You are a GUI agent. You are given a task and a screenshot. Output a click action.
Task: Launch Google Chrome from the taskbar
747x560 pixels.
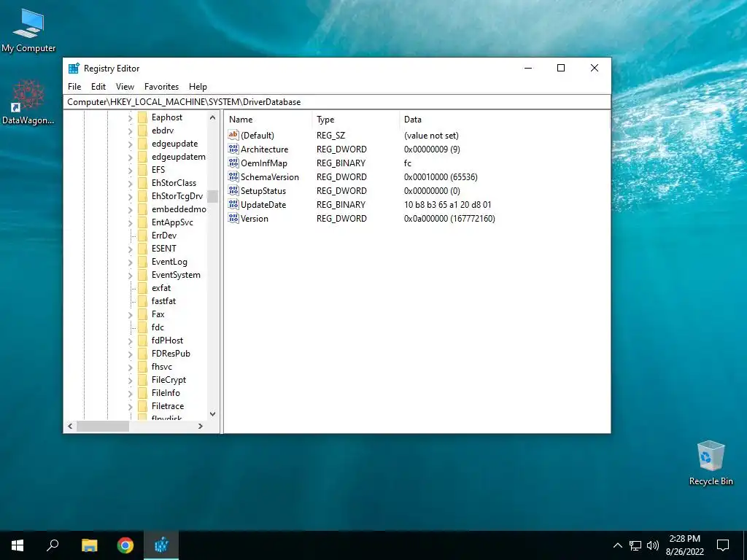[125, 545]
